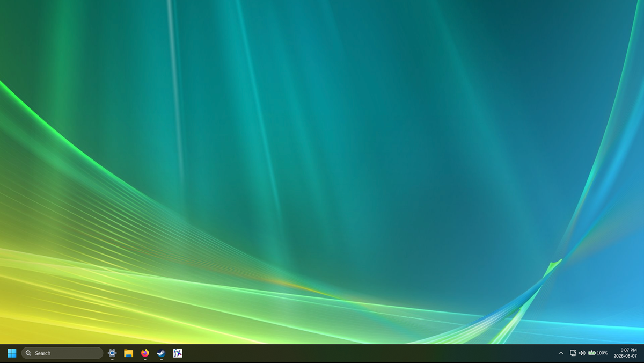Open the clock showing 8:07 PM

625,353
